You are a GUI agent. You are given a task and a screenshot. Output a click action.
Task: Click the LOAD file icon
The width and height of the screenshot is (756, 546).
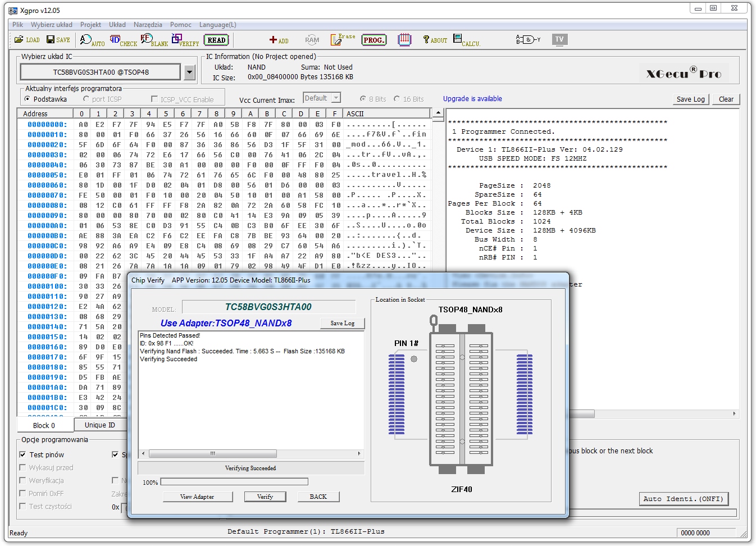27,40
